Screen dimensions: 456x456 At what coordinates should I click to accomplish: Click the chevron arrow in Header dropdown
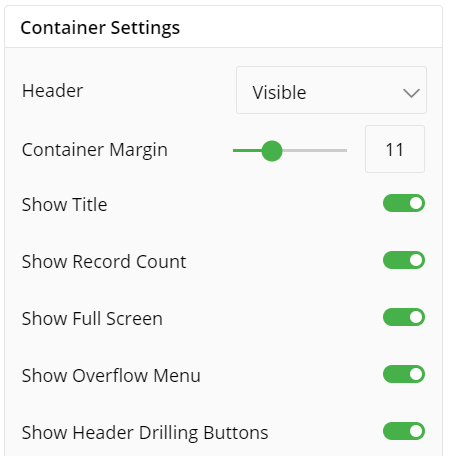411,93
